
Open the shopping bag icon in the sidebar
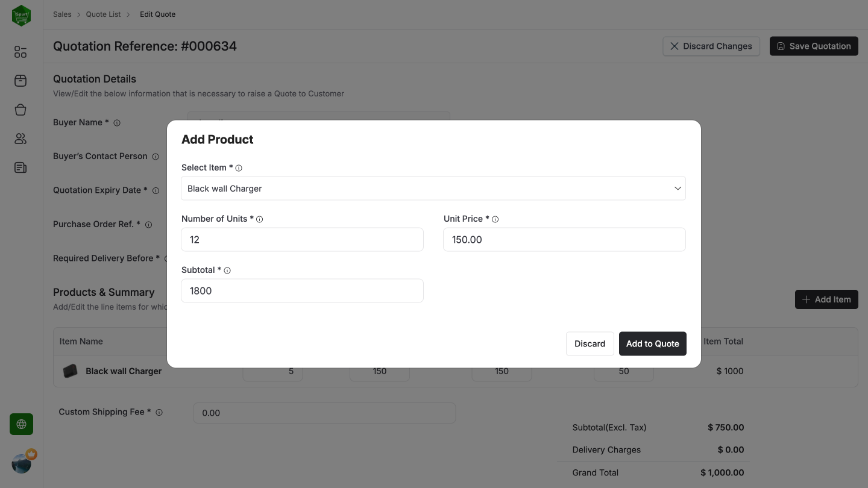click(20, 110)
